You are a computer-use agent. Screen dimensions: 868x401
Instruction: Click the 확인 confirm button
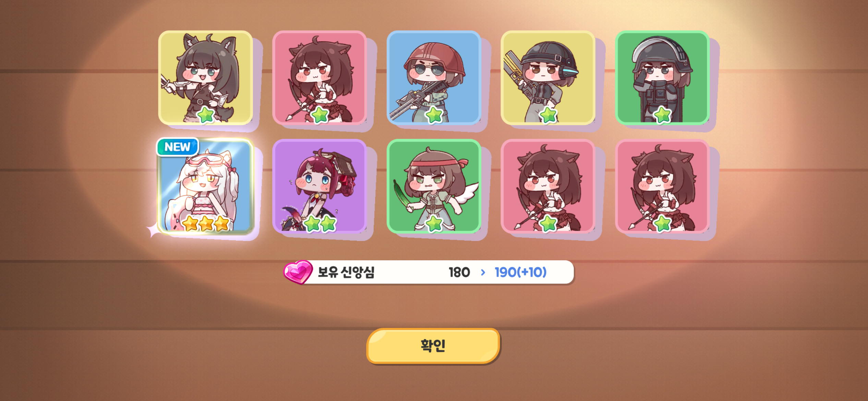[x=433, y=346]
